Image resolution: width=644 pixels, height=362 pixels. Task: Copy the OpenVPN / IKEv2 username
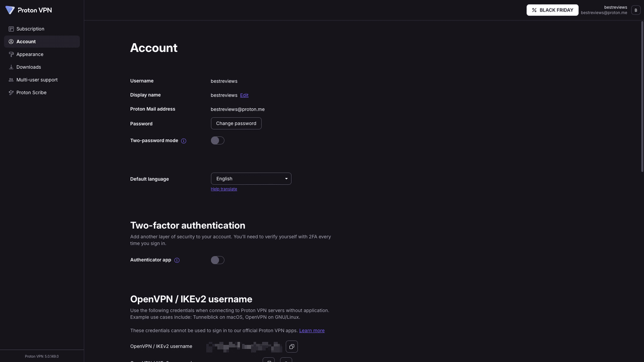click(291, 346)
